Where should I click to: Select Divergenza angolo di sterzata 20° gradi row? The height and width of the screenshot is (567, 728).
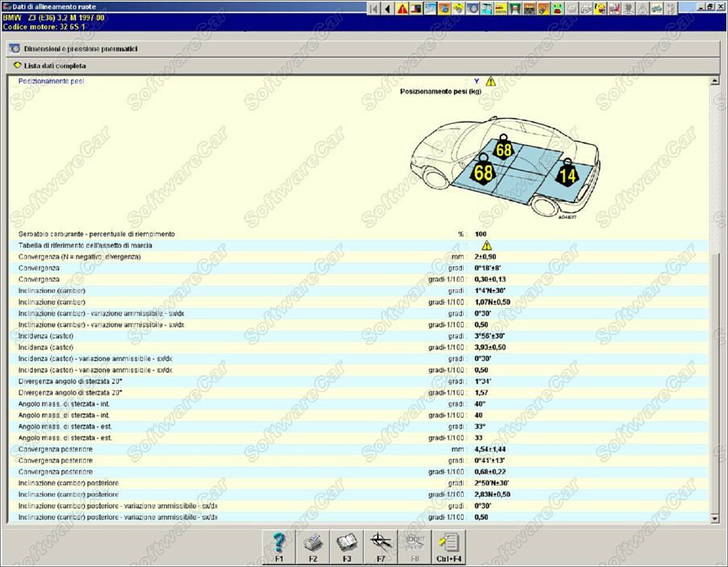358,381
